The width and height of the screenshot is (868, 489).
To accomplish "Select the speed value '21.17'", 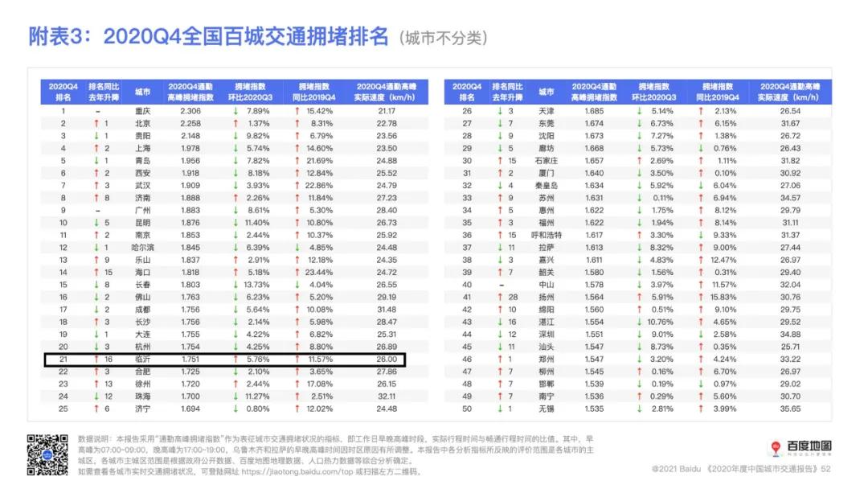I will tap(387, 111).
